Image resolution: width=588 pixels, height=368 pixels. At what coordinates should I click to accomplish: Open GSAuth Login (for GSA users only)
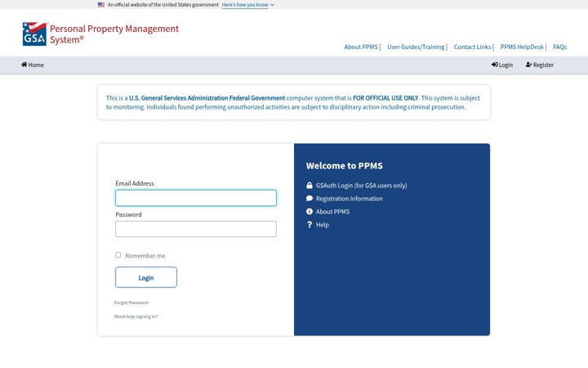click(x=361, y=185)
